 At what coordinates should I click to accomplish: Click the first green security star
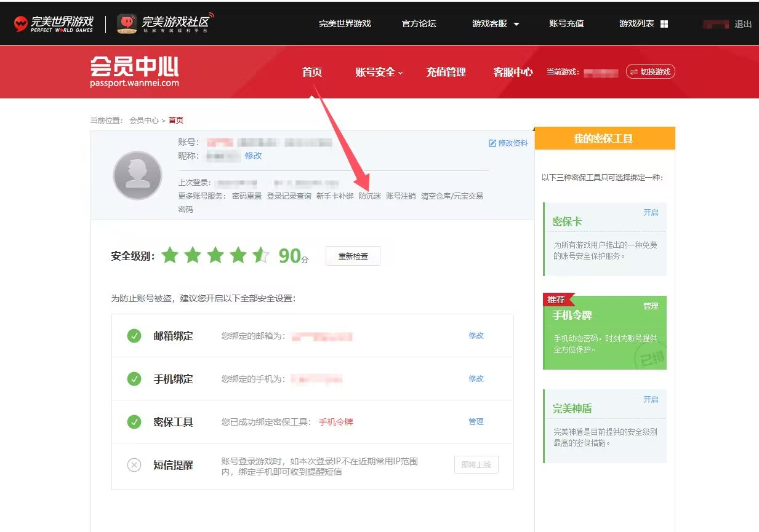(x=170, y=255)
